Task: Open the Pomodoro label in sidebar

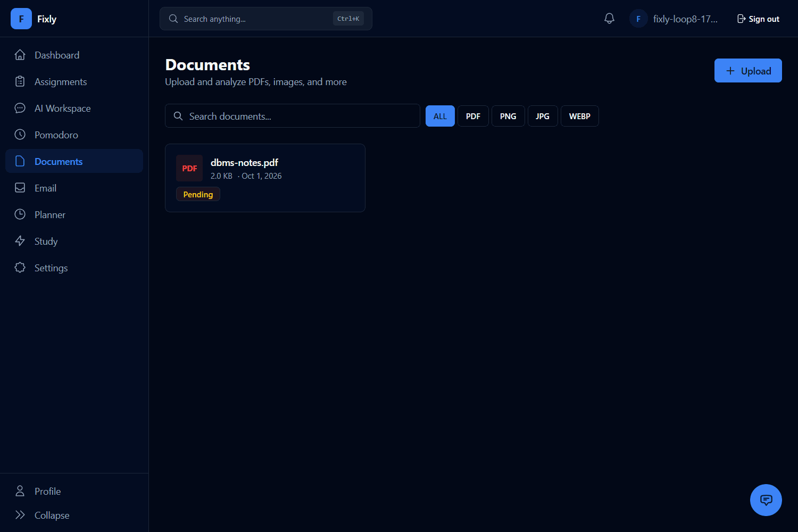Action: (56, 135)
